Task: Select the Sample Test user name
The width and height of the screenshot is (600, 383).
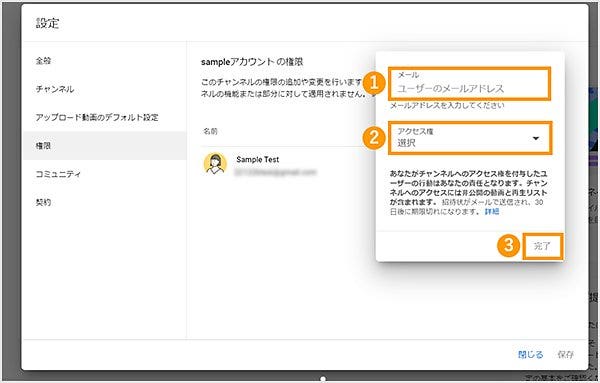Action: tap(258, 160)
